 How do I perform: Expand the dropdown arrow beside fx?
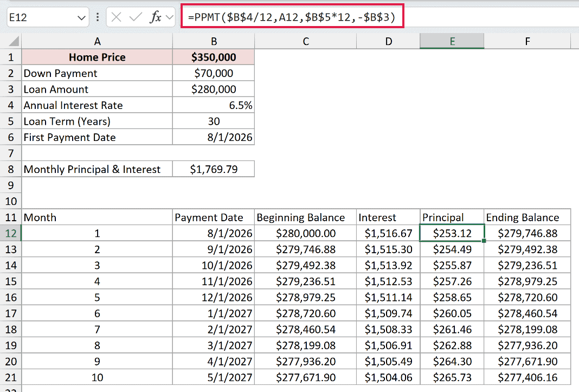[170, 17]
